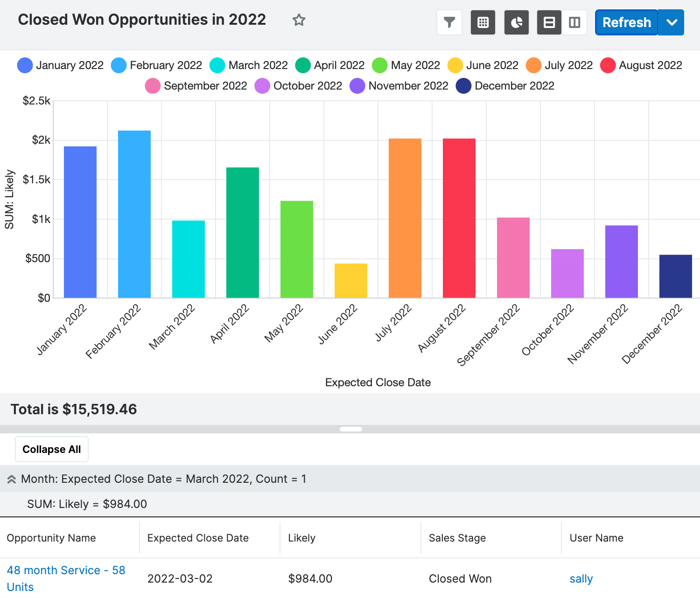Hide December 2022 series in legend
The height and width of the screenshot is (598, 700).
pos(506,86)
